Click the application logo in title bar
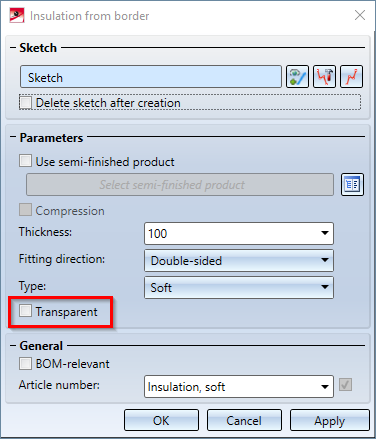This screenshot has width=376, height=439. point(17,16)
